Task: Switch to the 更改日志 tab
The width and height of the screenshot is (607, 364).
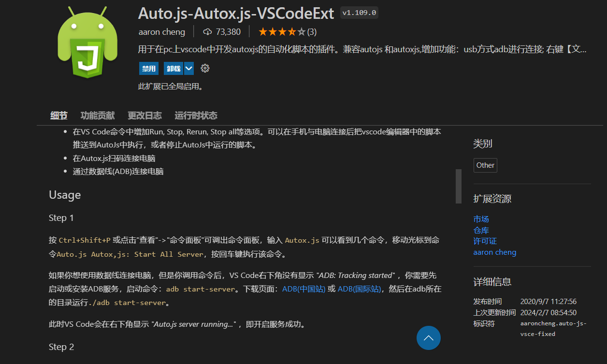Action: (145, 116)
